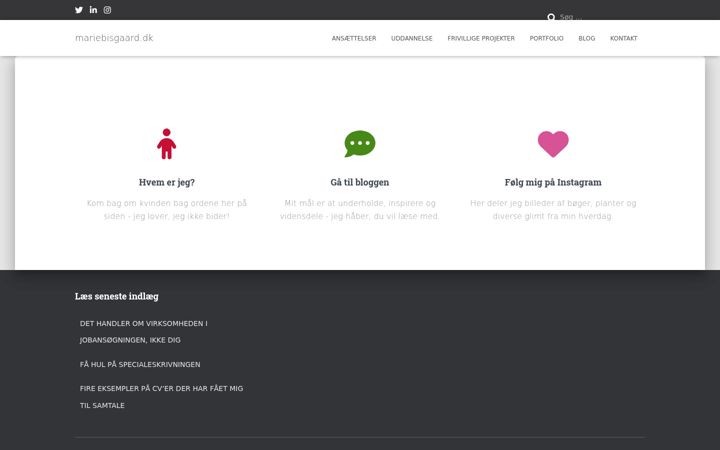Click the red person icon
Image resolution: width=720 pixels, height=450 pixels.
[166, 144]
